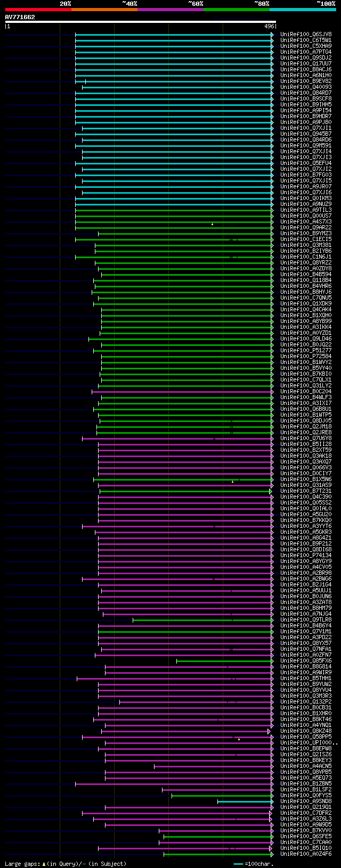Select the label UniRef100_B5THH1
The width and height of the screenshot is (341, 868).
(306, 678)
